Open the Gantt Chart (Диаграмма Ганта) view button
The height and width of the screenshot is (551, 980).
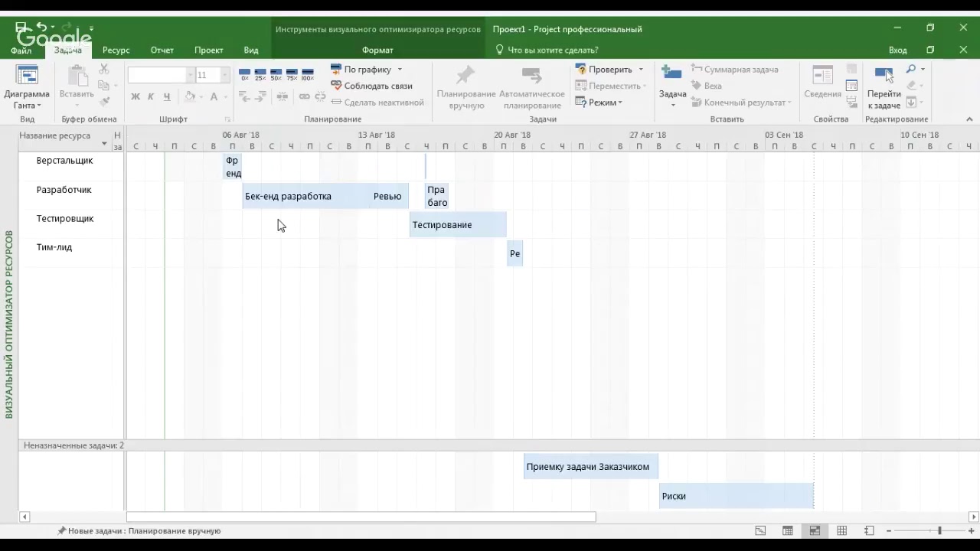27,86
